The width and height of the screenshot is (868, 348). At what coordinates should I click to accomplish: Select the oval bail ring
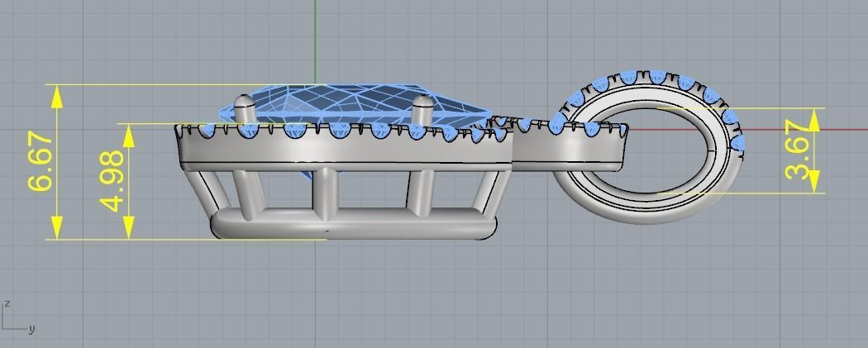click(x=649, y=147)
